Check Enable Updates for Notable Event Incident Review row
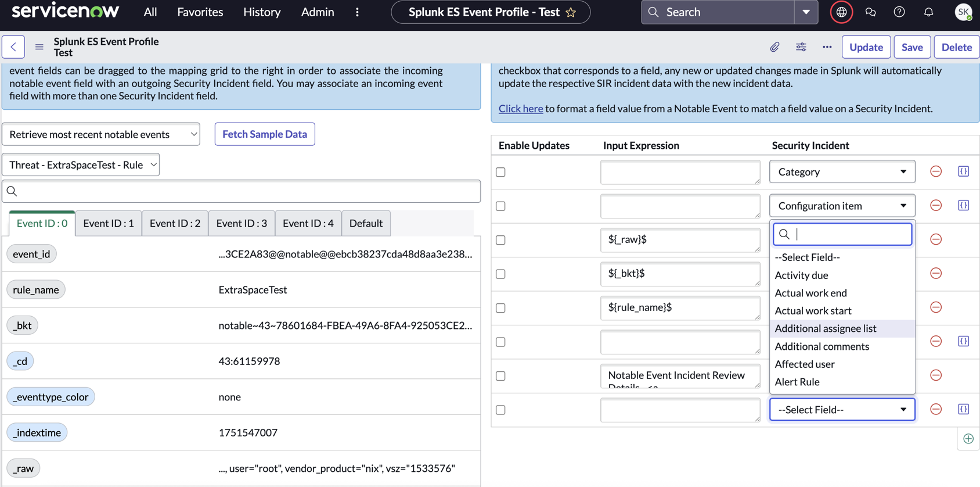980x487 pixels. [501, 376]
